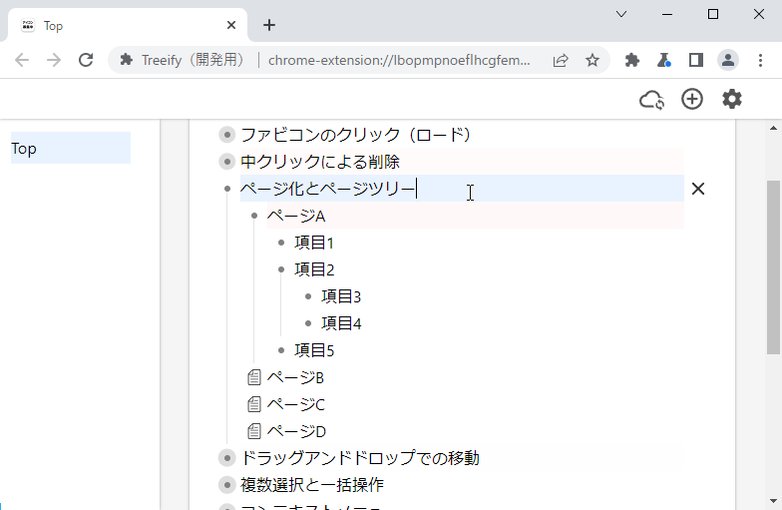The width and height of the screenshot is (782, 510).
Task: Click the 項目4 item text
Action: pyautogui.click(x=341, y=323)
